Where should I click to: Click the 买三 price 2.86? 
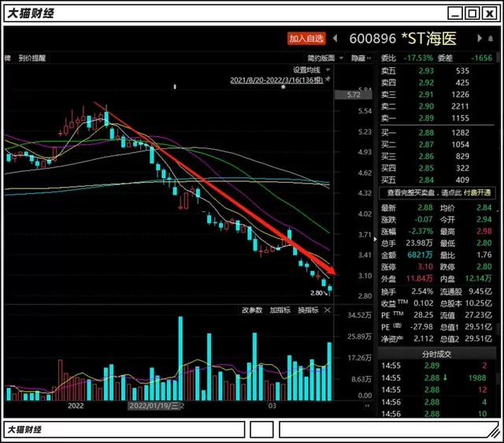click(426, 156)
